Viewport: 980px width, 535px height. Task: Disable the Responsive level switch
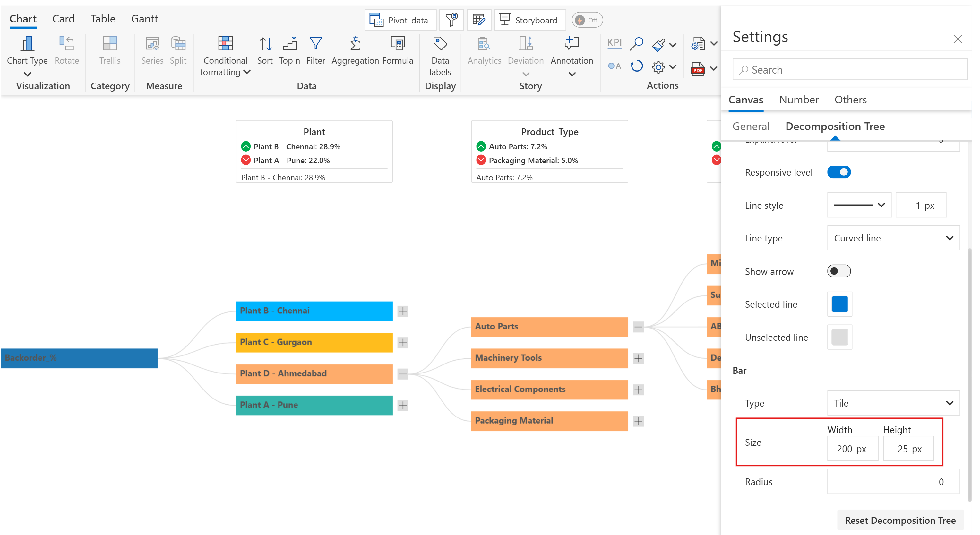tap(838, 172)
